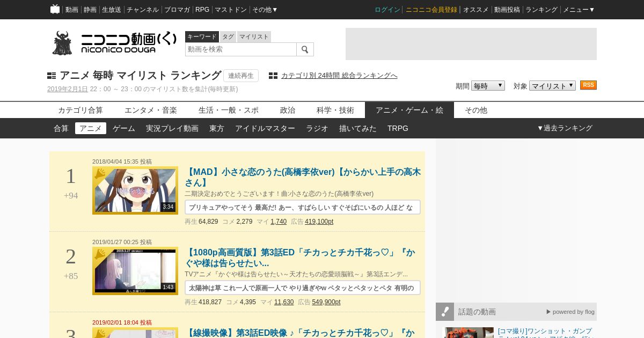Expand the その他▼ menu in top bar
Image resolution: width=644 pixels, height=338 pixels.
tap(265, 10)
